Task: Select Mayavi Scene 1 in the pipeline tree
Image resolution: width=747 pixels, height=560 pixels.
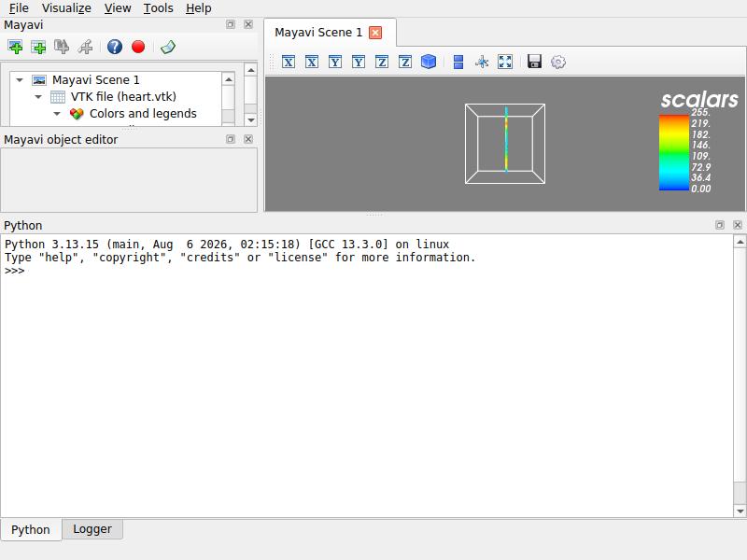Action: click(96, 79)
